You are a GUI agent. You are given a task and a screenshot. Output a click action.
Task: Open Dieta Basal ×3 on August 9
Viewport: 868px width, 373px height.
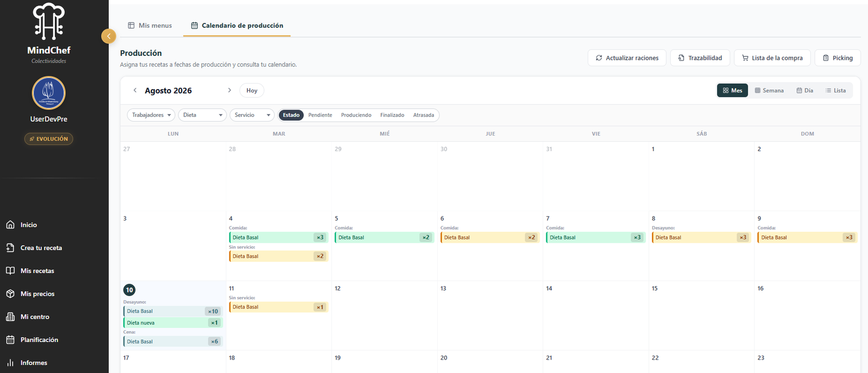pyautogui.click(x=807, y=237)
